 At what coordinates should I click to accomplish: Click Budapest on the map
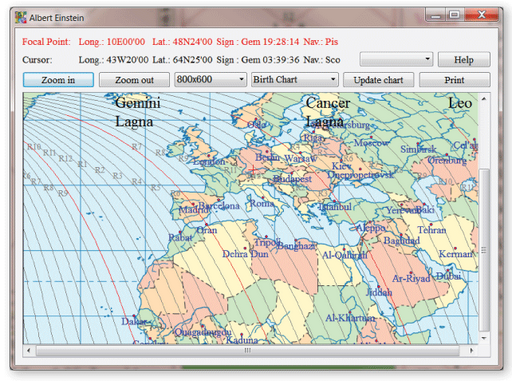[292, 179]
